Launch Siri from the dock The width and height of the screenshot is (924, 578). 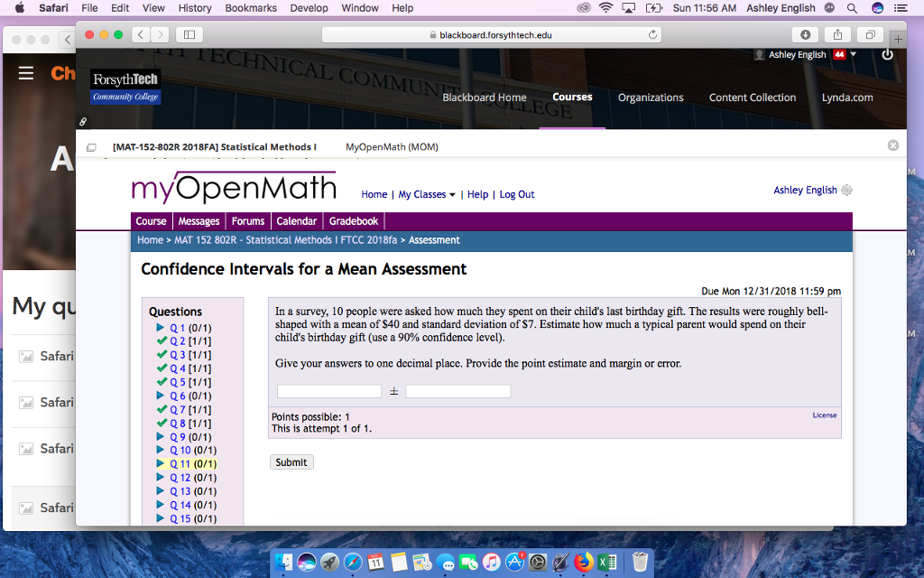point(307,562)
